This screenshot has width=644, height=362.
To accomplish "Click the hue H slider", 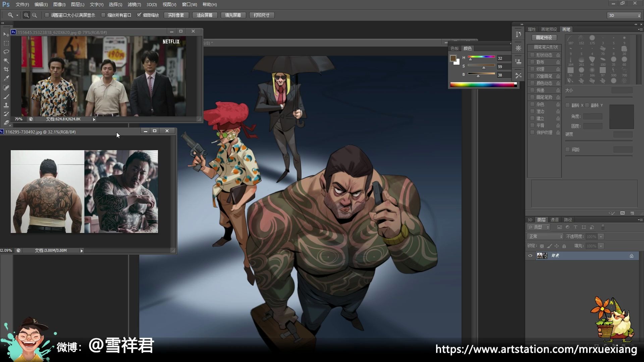I will click(x=481, y=57).
